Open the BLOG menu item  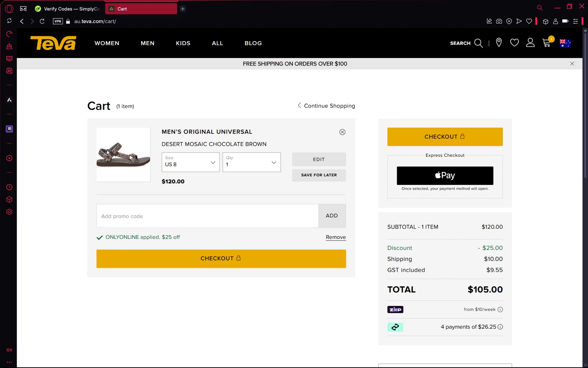(x=253, y=43)
